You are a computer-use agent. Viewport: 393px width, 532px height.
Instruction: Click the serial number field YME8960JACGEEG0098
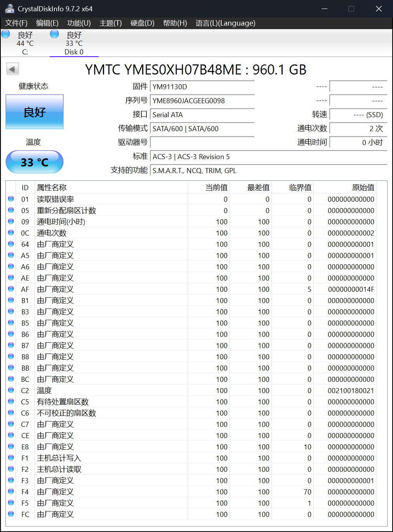tap(202, 101)
